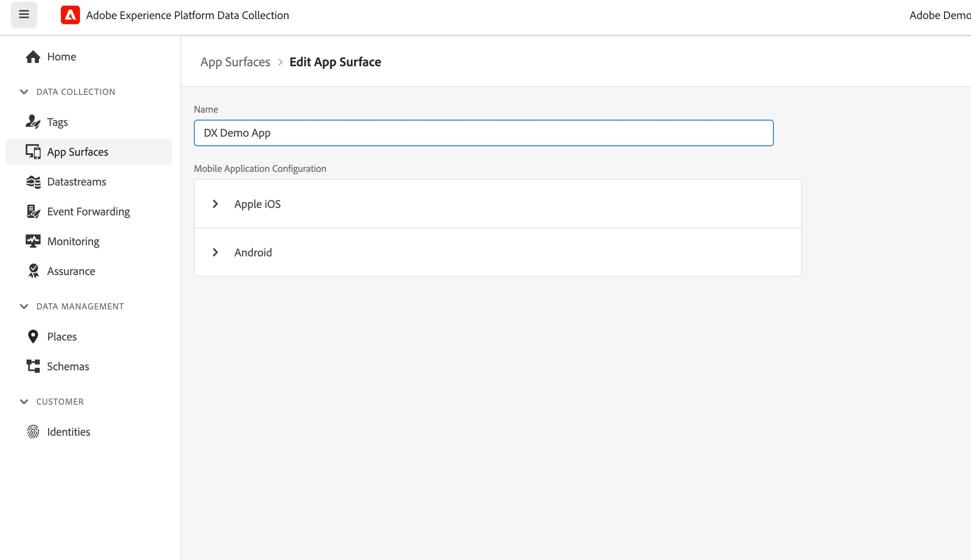The width and height of the screenshot is (971, 560).
Task: Go back via App Surfaces breadcrumb link
Action: pyautogui.click(x=235, y=62)
